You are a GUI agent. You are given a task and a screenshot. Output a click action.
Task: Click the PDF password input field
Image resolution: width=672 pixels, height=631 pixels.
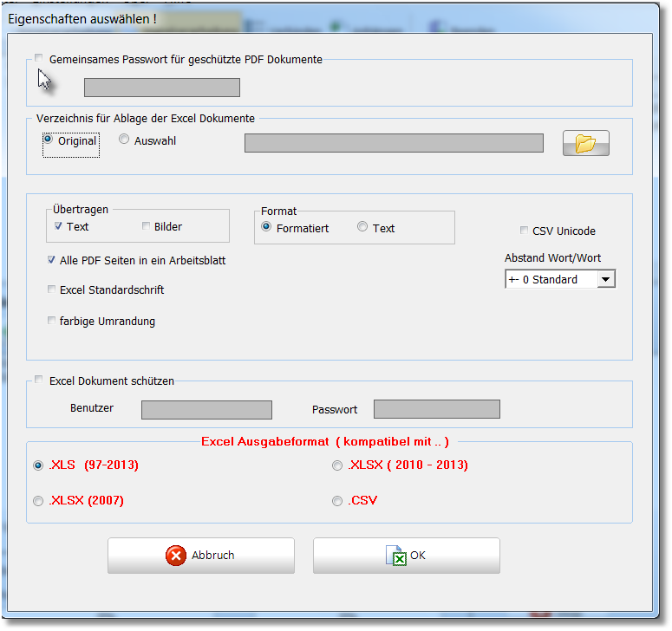point(161,88)
